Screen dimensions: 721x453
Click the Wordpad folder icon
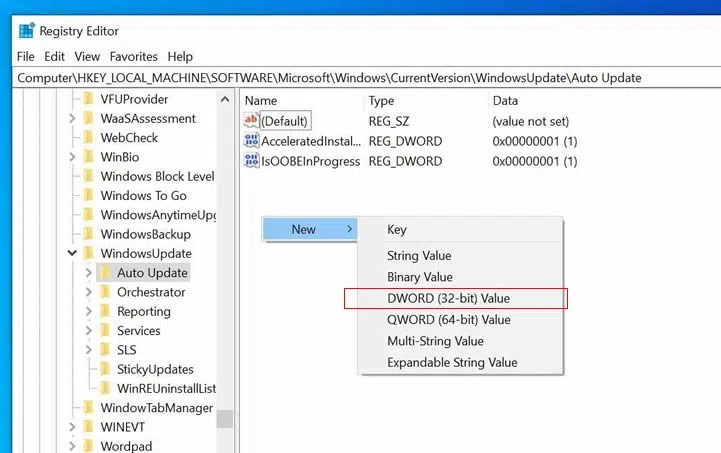(x=89, y=446)
